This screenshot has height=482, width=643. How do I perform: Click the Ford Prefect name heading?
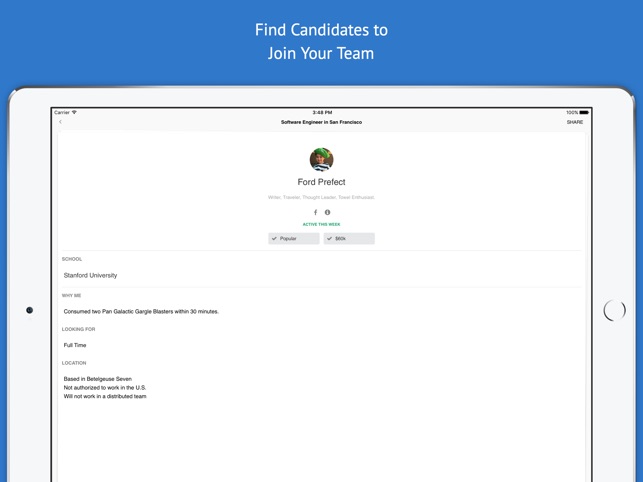[321, 182]
